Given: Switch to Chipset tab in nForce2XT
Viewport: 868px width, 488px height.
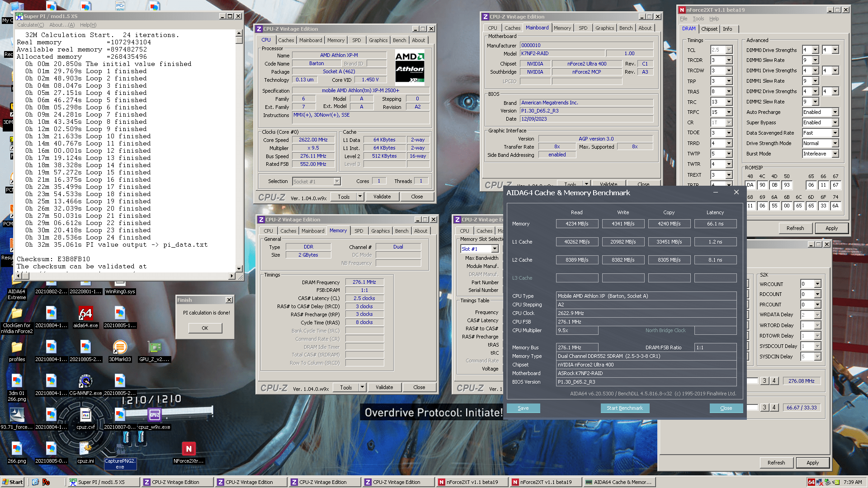Looking at the screenshot, I should [709, 29].
